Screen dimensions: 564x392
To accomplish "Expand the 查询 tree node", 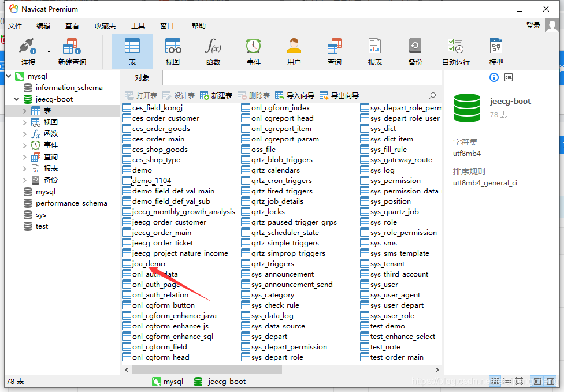I will 24,157.
